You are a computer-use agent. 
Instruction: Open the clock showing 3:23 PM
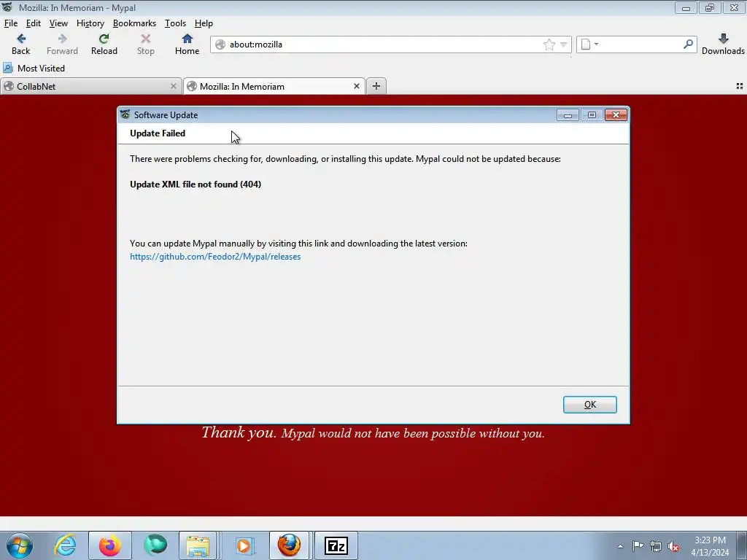click(x=710, y=546)
